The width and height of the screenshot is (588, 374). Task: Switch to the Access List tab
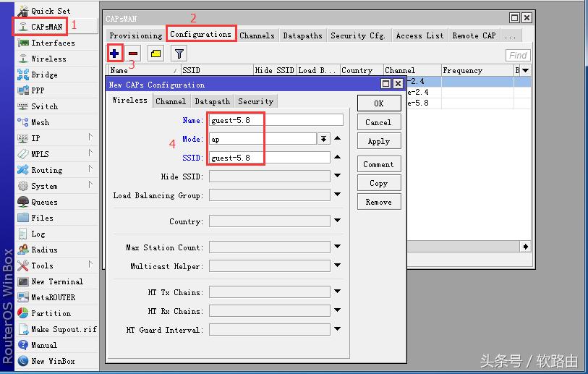[x=419, y=35]
